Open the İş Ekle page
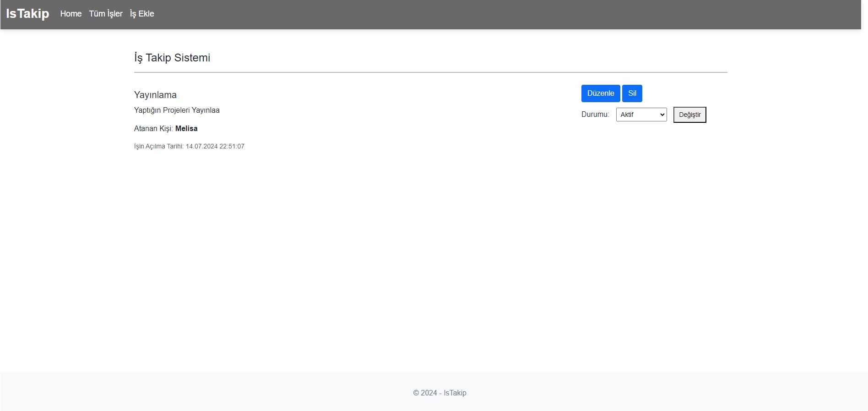The height and width of the screenshot is (411, 868). (142, 14)
